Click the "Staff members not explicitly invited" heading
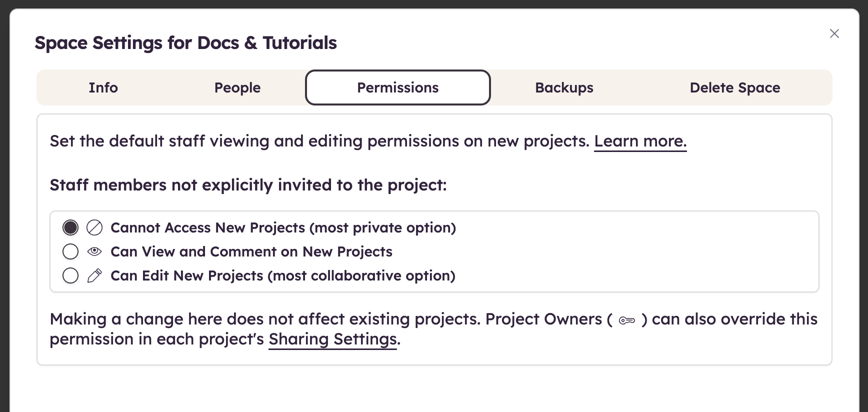 click(x=248, y=185)
